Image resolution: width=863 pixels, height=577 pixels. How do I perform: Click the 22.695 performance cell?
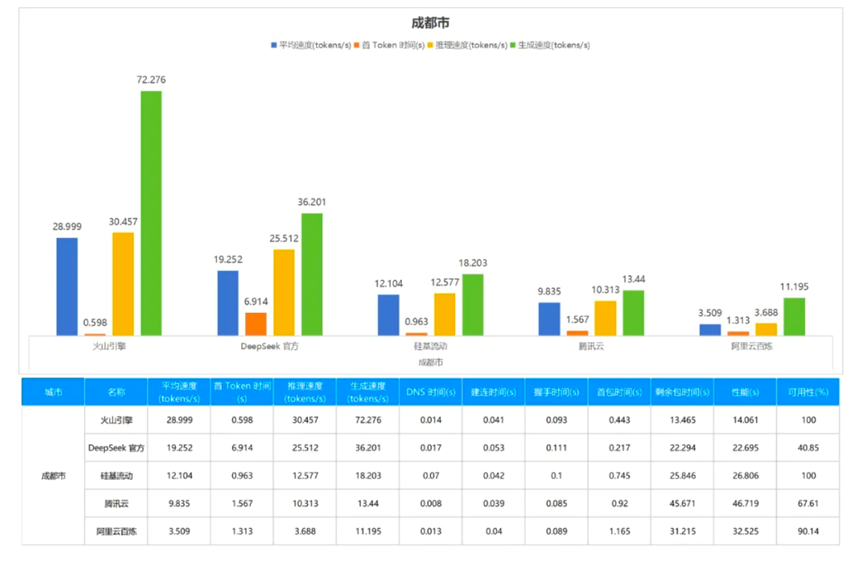[745, 448]
